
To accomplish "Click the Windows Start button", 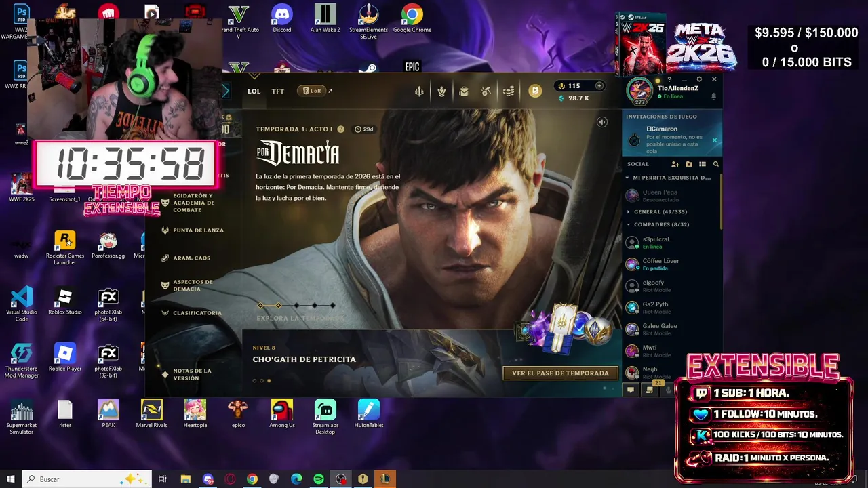I will (x=10, y=479).
